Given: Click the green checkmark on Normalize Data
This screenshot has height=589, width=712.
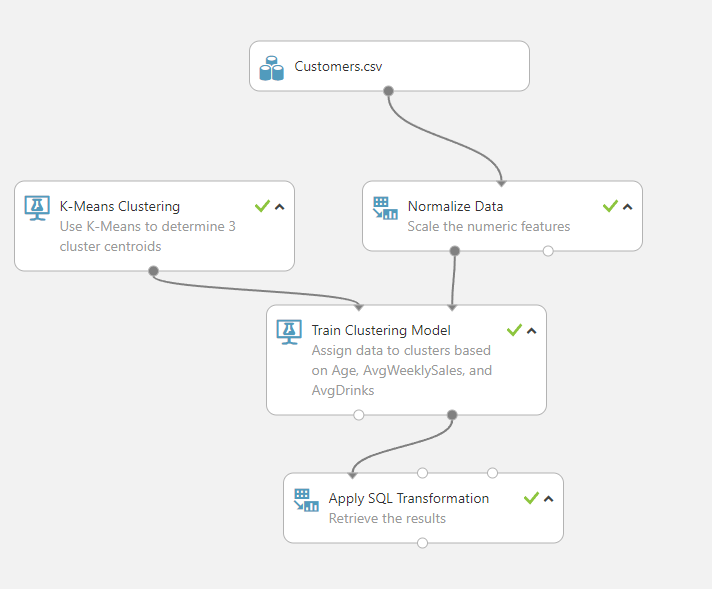Looking at the screenshot, I should pos(610,207).
